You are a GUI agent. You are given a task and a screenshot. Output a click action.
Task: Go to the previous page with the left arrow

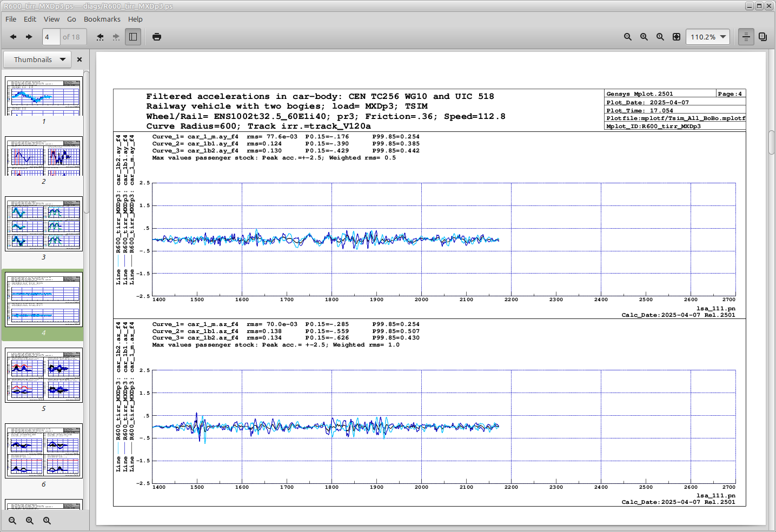13,37
